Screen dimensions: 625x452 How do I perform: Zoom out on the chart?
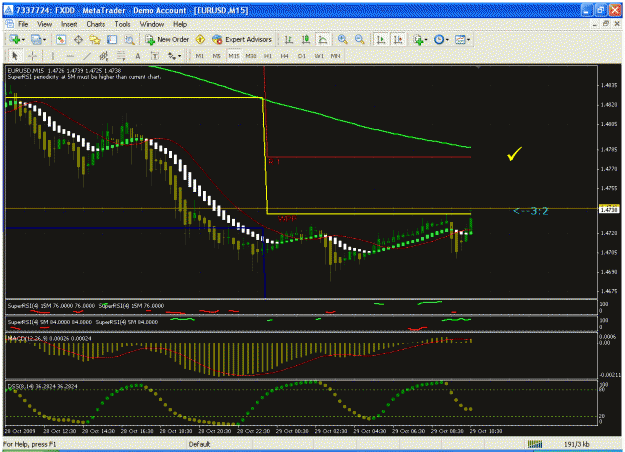pos(359,39)
